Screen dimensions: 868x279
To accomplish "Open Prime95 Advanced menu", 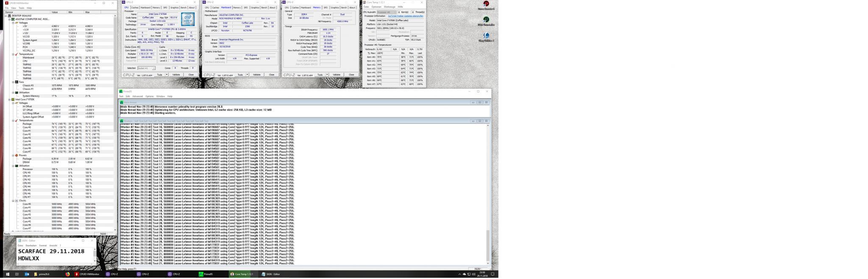I will coord(138,96).
